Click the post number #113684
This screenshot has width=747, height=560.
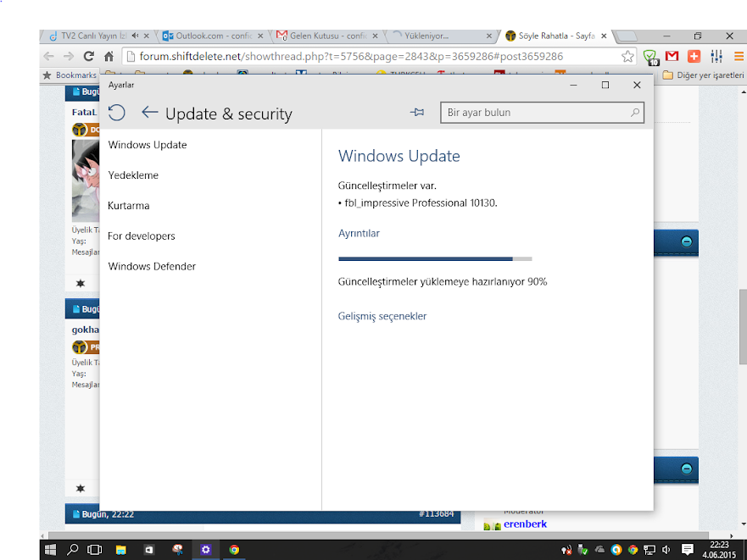[x=436, y=513]
